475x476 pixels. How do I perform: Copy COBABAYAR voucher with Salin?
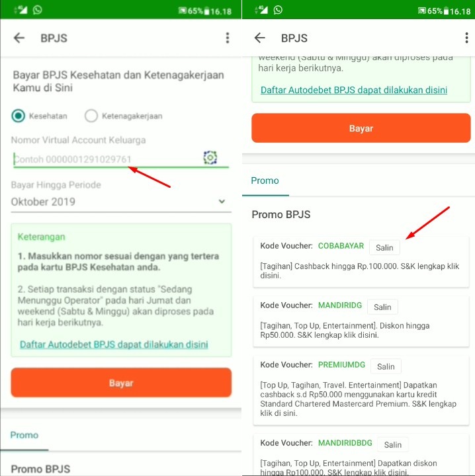(384, 247)
